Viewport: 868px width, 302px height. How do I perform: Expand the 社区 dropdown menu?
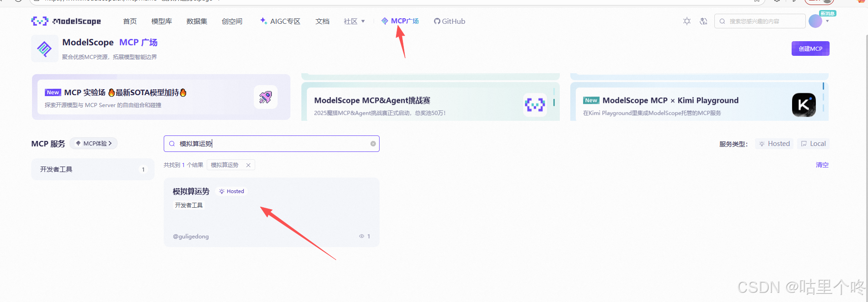pyautogui.click(x=354, y=21)
